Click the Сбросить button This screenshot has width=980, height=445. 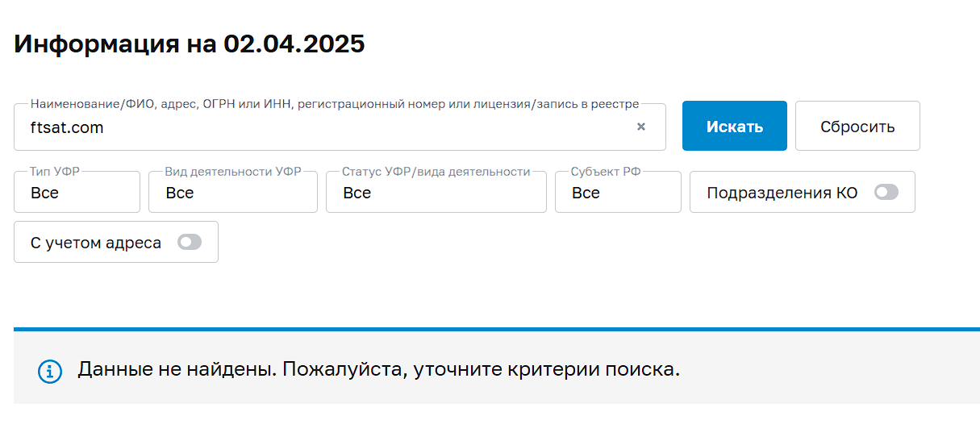coord(857,127)
